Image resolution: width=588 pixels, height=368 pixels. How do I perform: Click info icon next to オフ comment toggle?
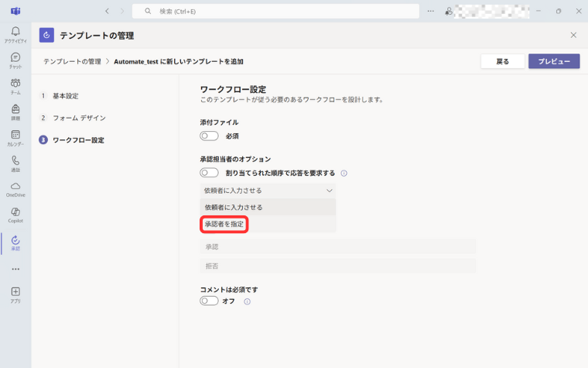[247, 301]
